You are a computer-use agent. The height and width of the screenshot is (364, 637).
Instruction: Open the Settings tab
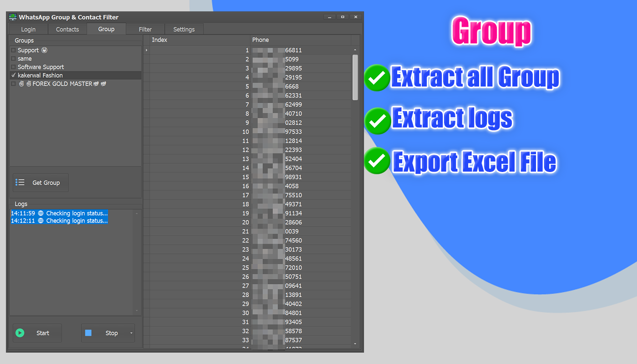pyautogui.click(x=184, y=29)
